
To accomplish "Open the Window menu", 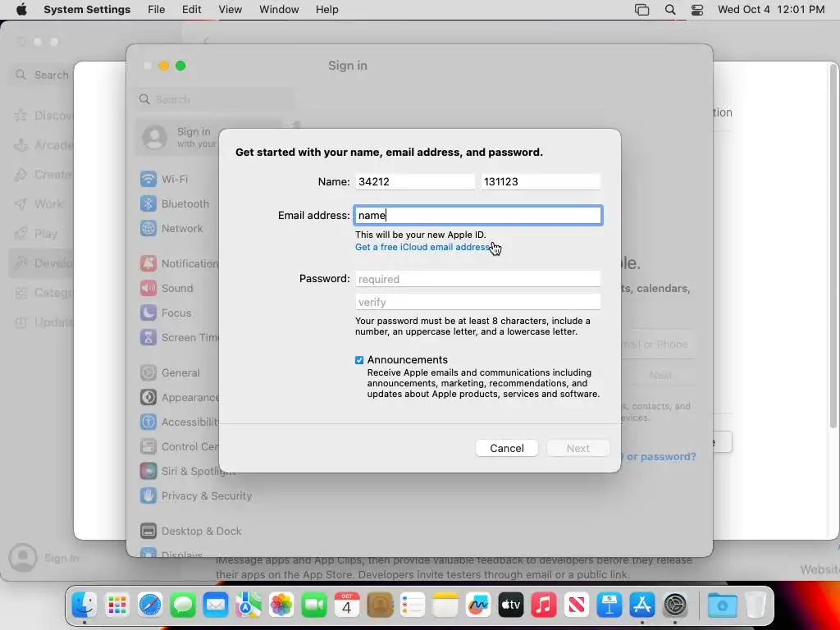I will coord(279,10).
